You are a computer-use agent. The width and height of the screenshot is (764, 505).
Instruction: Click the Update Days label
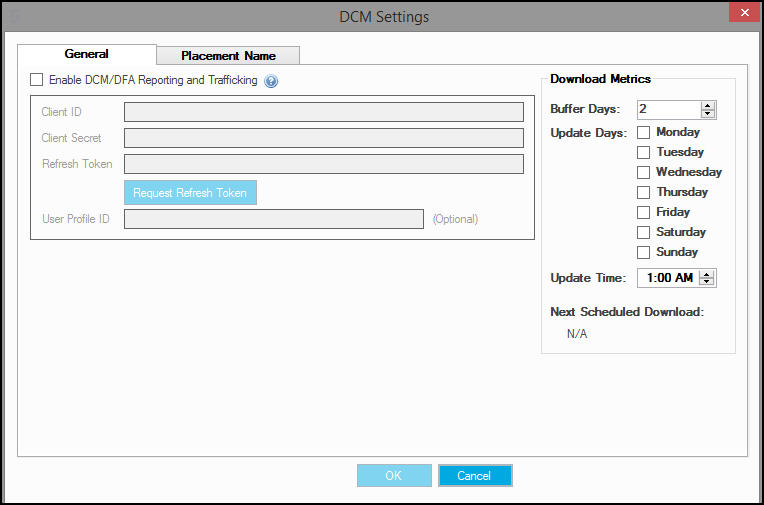pos(589,133)
